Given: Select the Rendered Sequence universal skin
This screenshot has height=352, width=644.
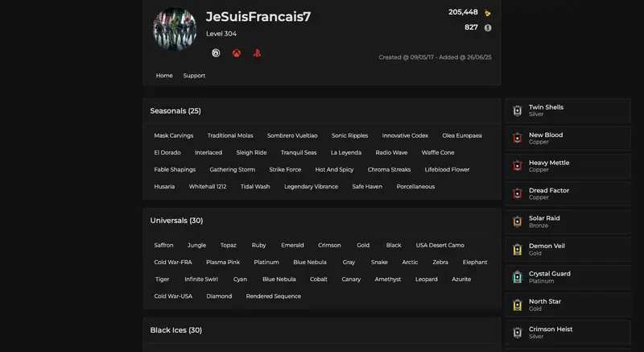Looking at the screenshot, I should pyautogui.click(x=274, y=296).
